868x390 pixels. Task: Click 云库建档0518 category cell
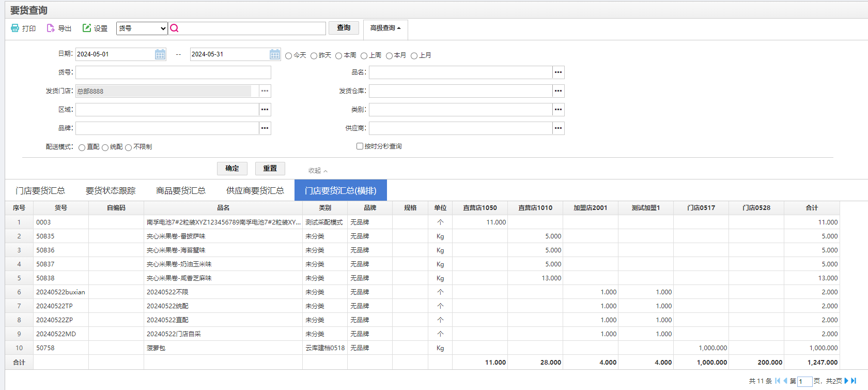pos(325,348)
